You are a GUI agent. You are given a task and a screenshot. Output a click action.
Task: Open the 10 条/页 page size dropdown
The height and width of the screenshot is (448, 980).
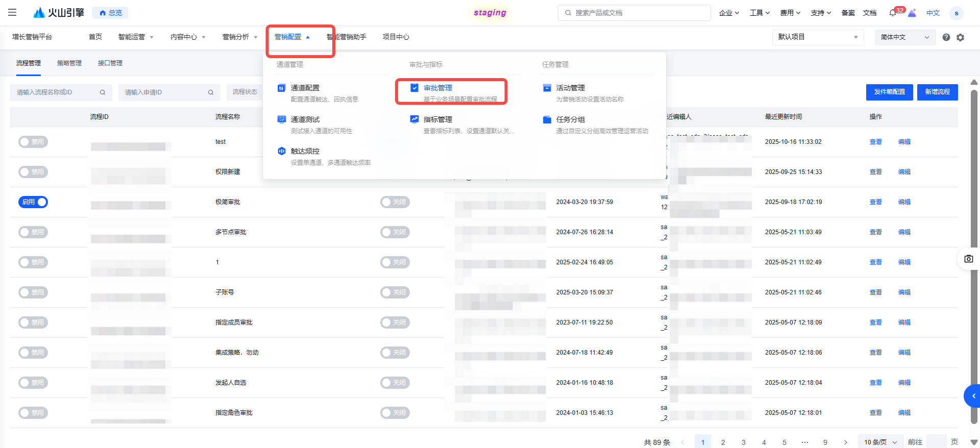(x=880, y=442)
